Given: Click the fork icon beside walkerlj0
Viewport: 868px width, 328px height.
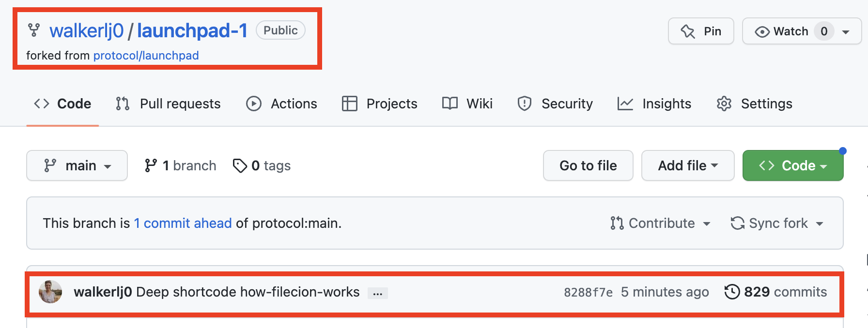Looking at the screenshot, I should [x=33, y=30].
